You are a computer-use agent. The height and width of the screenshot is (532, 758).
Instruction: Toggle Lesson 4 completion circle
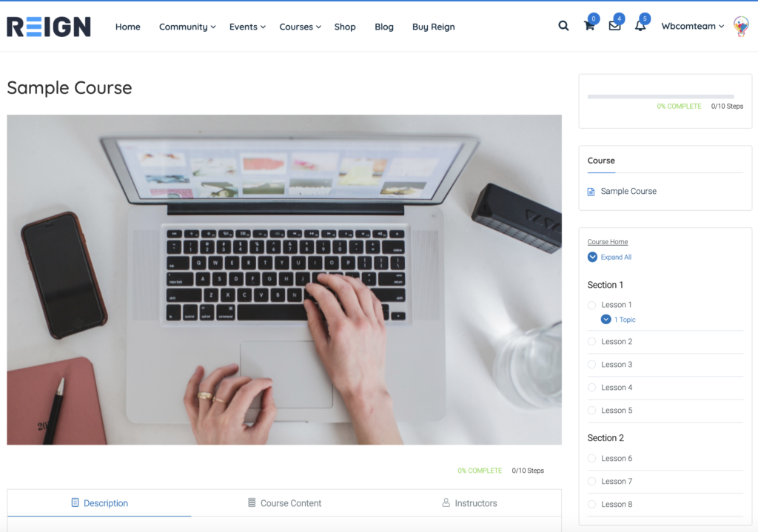click(x=591, y=388)
